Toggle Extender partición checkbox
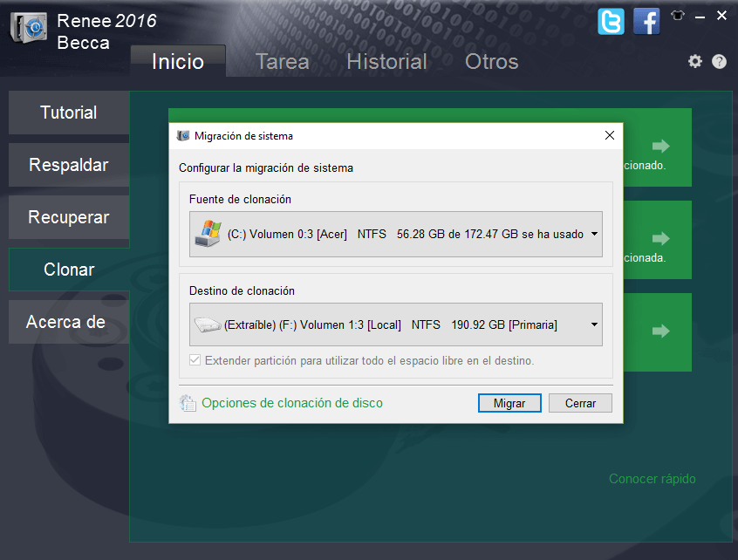Viewport: 738px width, 560px height. (x=195, y=360)
